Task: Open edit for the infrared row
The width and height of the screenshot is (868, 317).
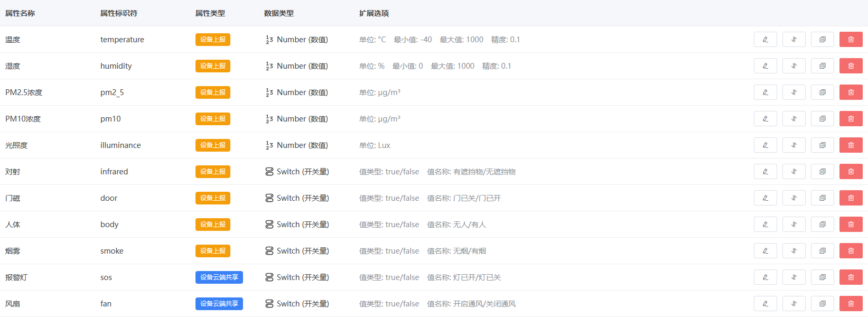Action: [x=765, y=172]
